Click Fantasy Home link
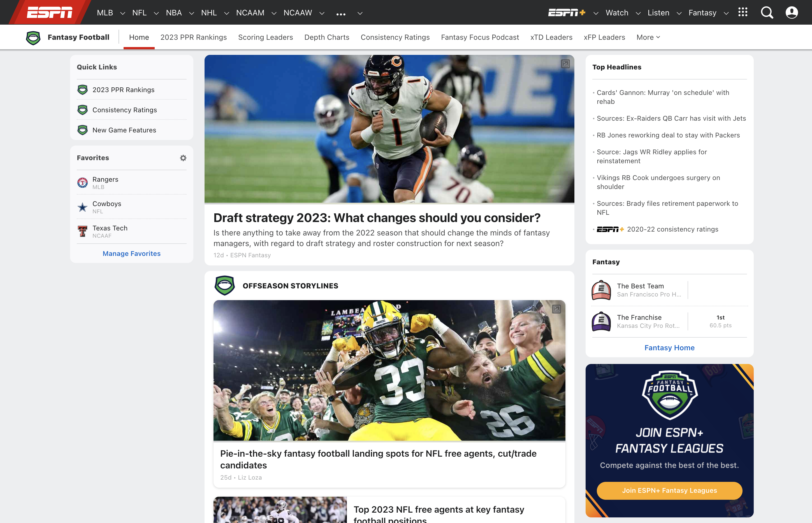Viewport: 812px width, 523px height. tap(669, 348)
